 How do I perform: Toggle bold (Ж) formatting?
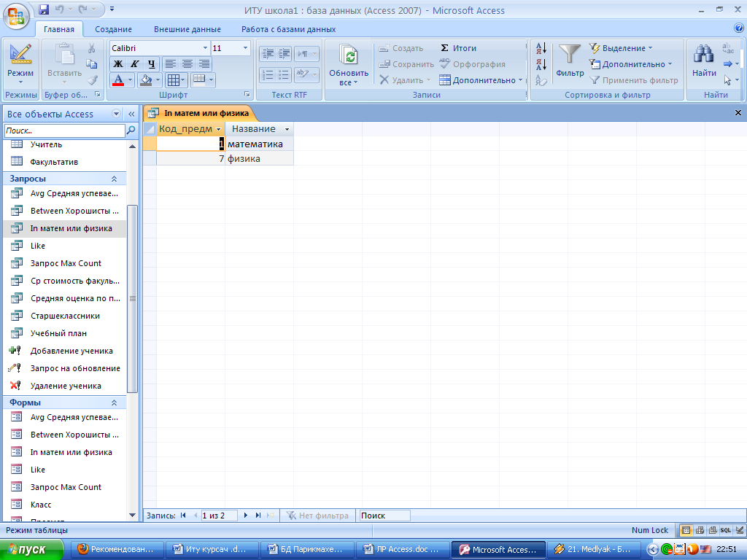(x=118, y=64)
